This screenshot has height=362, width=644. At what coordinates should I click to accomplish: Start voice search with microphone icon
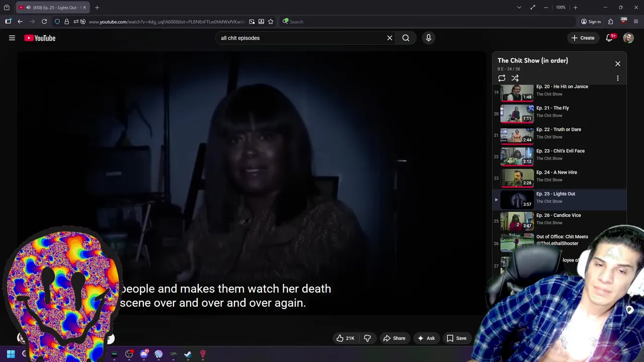(x=429, y=38)
